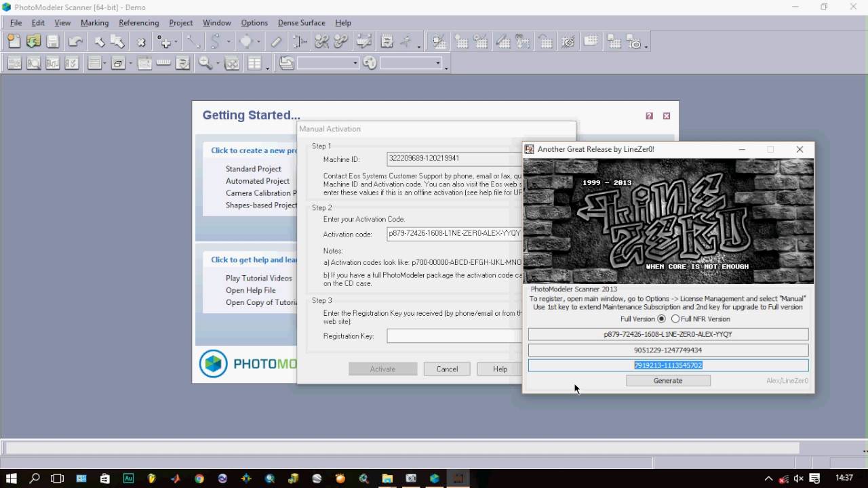The width and height of the screenshot is (868, 488).
Task: Click the magnifier Zoom tool icon
Action: click(205, 63)
